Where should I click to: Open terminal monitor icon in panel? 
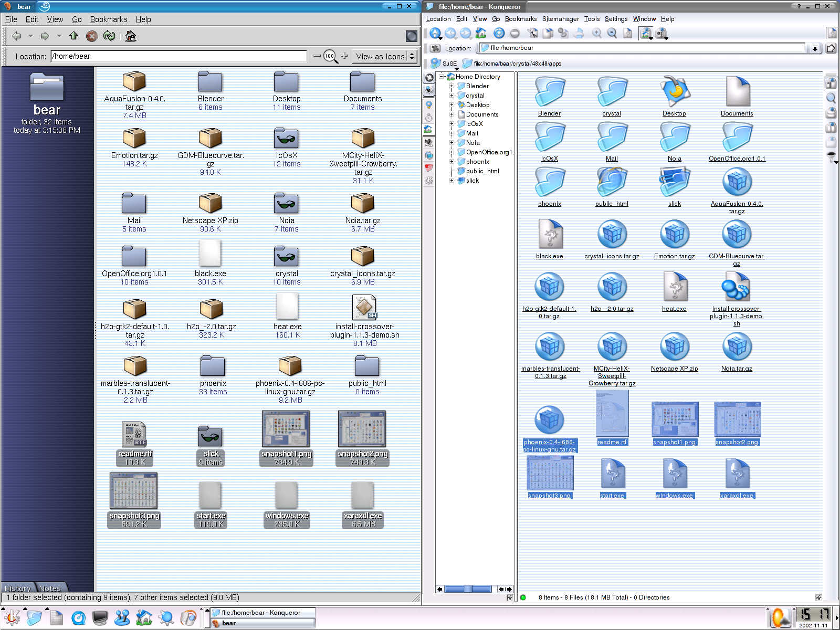pos(100,618)
